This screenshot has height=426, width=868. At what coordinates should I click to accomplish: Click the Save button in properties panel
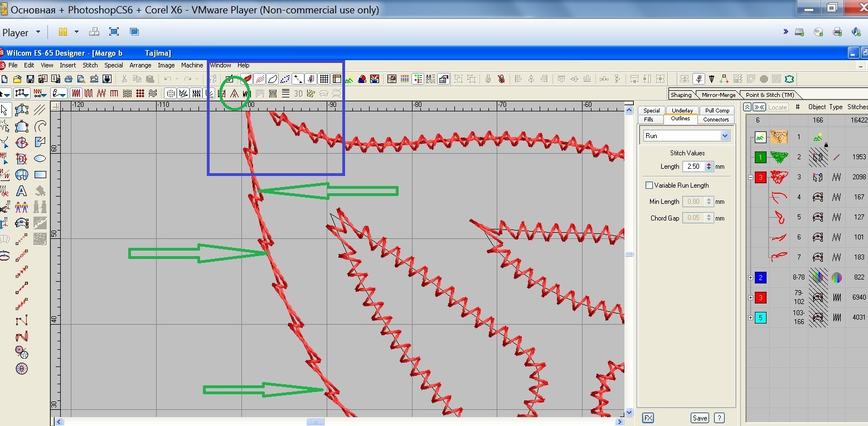click(x=700, y=418)
